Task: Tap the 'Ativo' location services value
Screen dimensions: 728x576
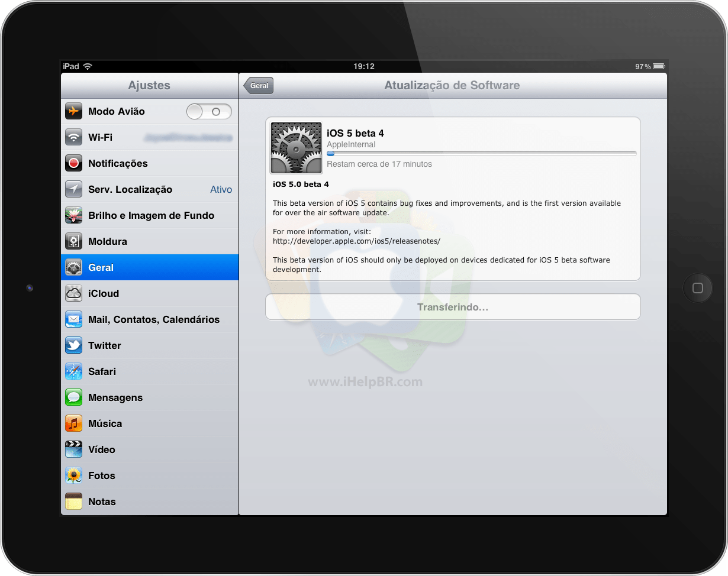Action: [x=221, y=189]
